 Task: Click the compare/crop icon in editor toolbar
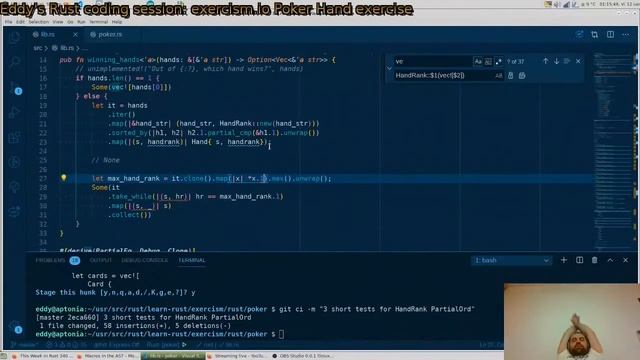(595, 35)
